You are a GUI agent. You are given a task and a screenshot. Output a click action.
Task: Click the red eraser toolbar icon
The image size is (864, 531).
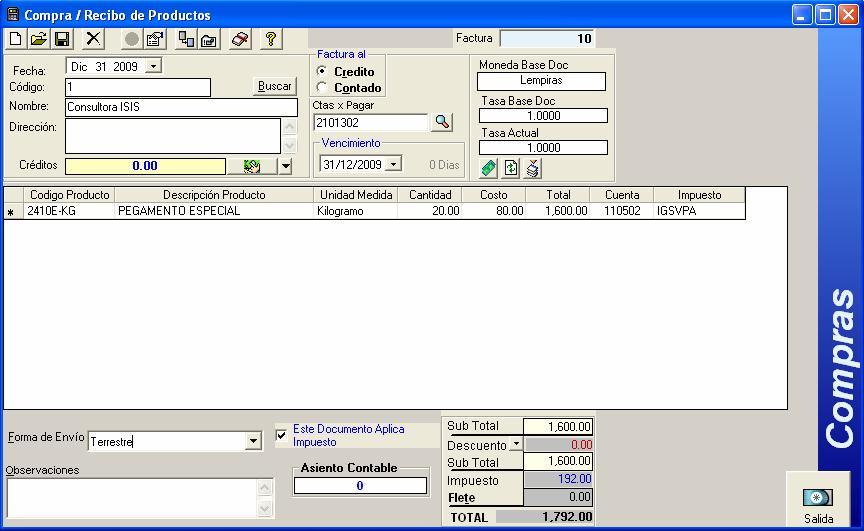pos(240,39)
